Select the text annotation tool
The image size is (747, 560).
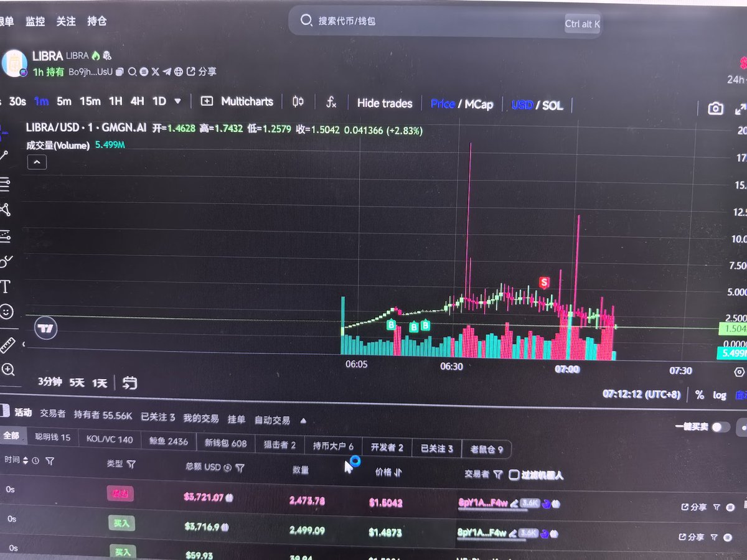click(6, 286)
